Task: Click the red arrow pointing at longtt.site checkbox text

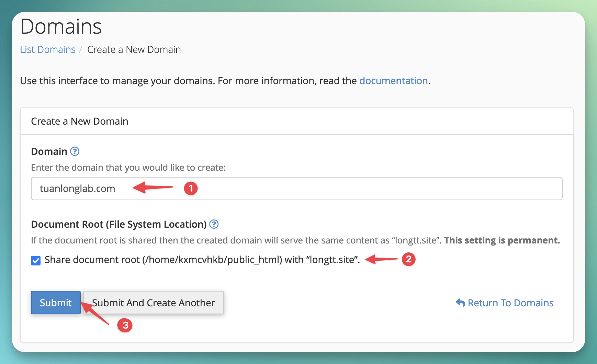Action: pyautogui.click(x=381, y=259)
